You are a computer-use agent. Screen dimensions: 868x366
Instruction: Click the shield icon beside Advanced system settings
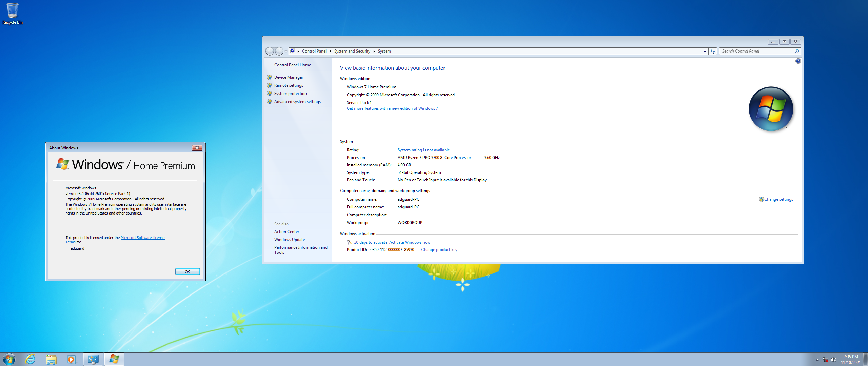tap(269, 102)
